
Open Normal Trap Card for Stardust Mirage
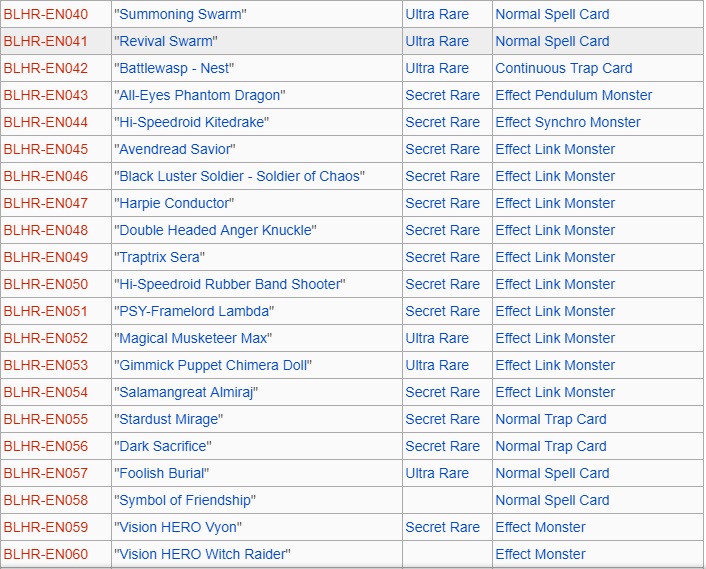pos(551,420)
